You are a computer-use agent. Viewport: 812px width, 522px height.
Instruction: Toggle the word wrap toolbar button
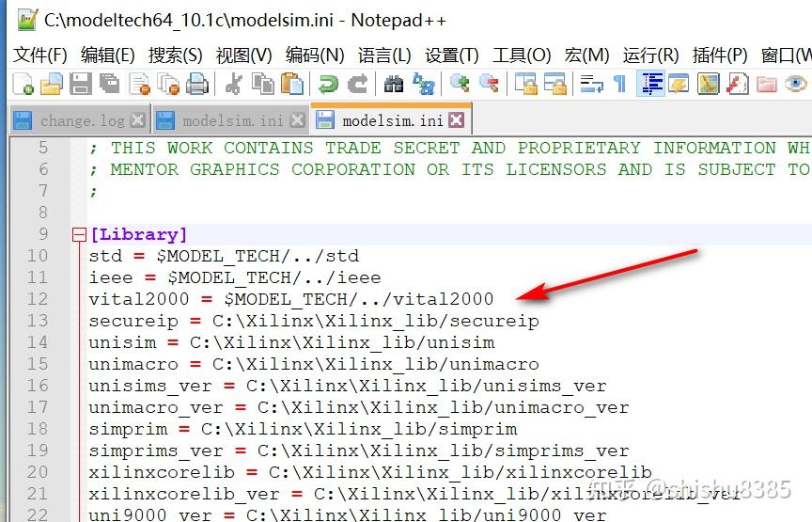click(x=591, y=84)
